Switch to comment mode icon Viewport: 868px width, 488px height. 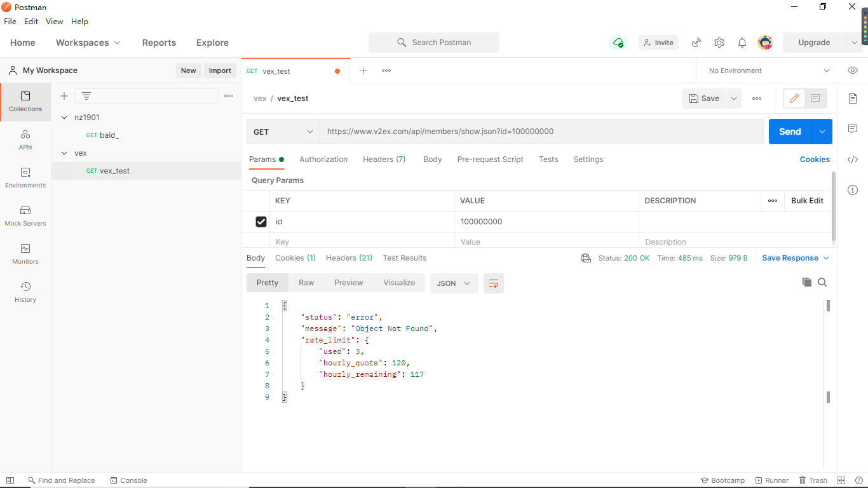pyautogui.click(x=815, y=98)
